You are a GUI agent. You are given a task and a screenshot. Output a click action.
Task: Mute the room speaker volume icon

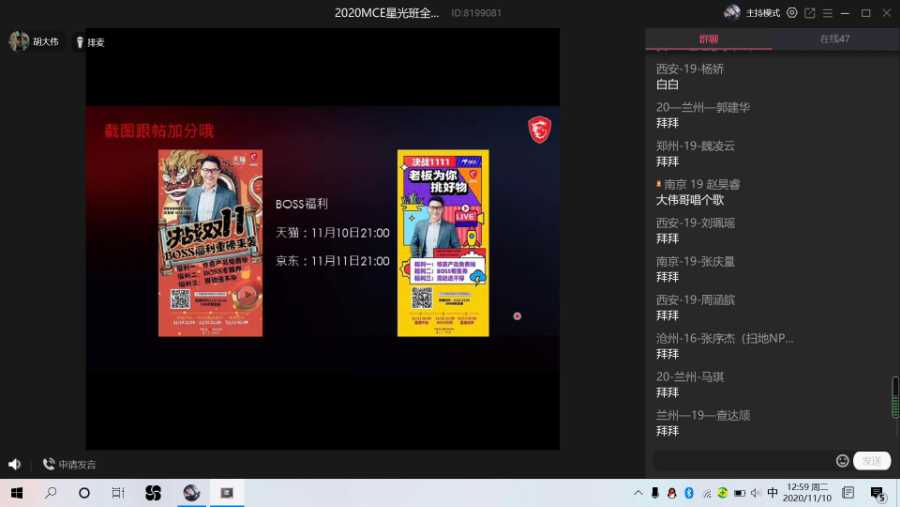point(14,464)
